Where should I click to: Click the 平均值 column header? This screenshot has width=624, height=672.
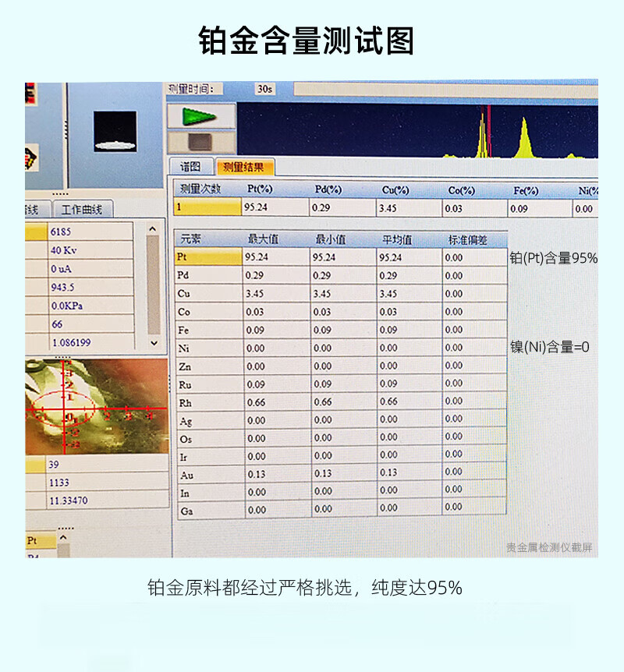click(x=397, y=239)
